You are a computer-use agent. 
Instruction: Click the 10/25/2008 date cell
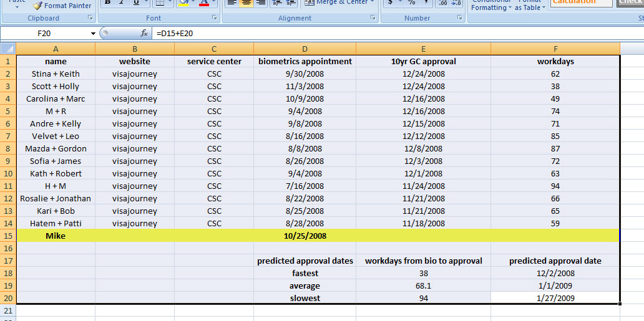click(x=305, y=236)
